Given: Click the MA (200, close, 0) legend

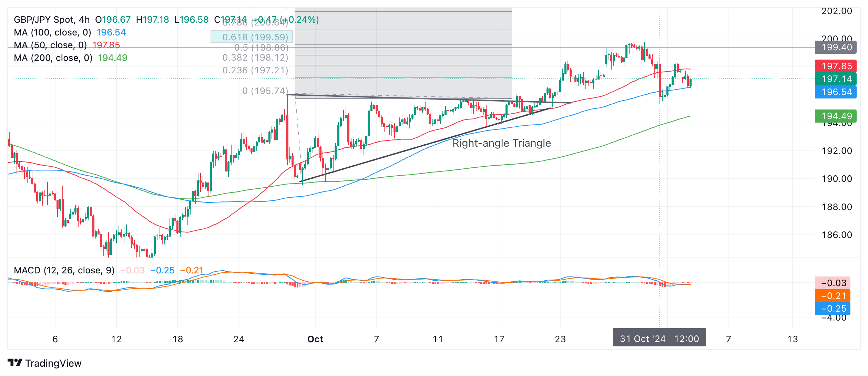Looking at the screenshot, I should click(53, 58).
